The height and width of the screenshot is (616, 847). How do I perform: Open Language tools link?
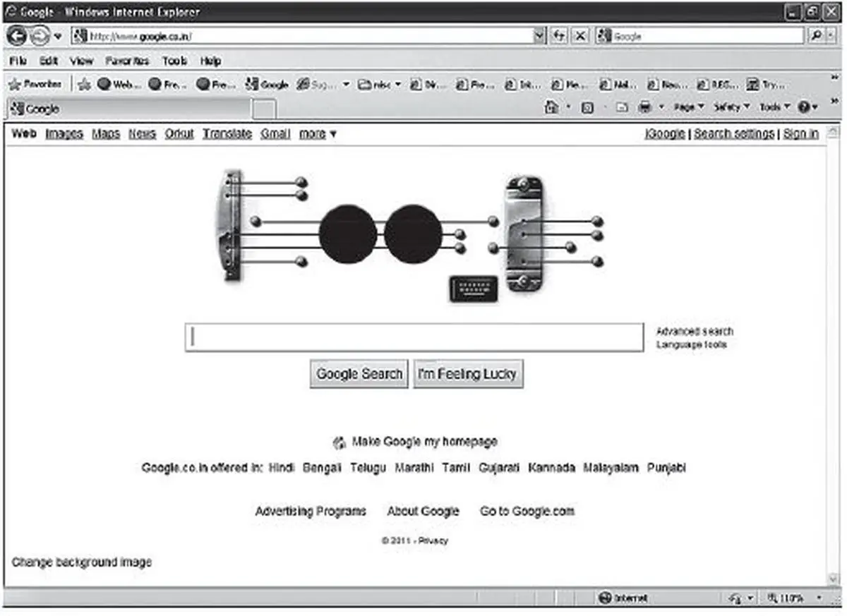pyautogui.click(x=691, y=344)
